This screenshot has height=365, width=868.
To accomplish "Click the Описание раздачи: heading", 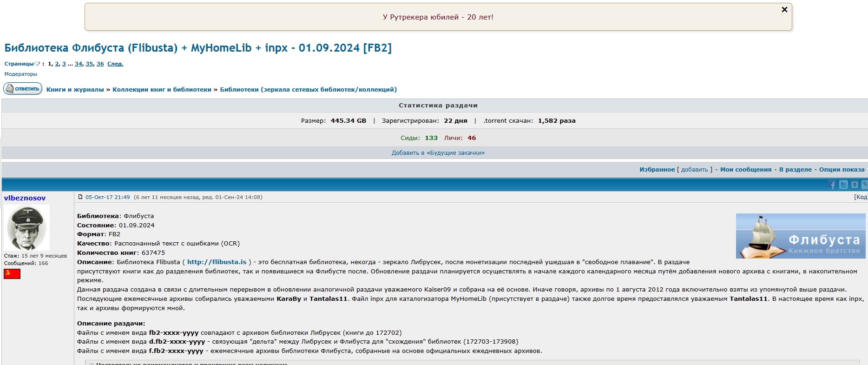I will pyautogui.click(x=111, y=324).
